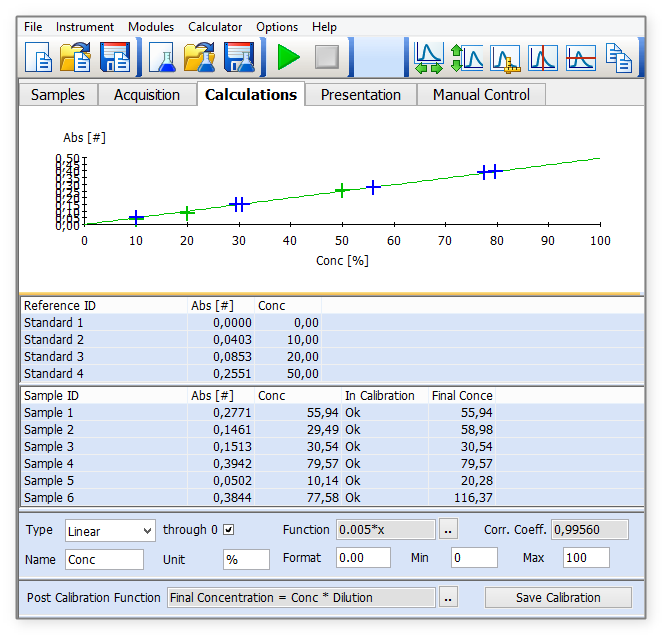The image size is (662, 635).
Task: Click the new document icon in toolbar
Action: [38, 57]
